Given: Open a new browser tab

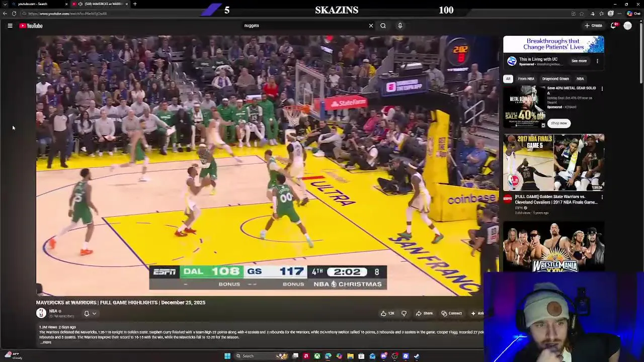Looking at the screenshot, I should [135, 4].
